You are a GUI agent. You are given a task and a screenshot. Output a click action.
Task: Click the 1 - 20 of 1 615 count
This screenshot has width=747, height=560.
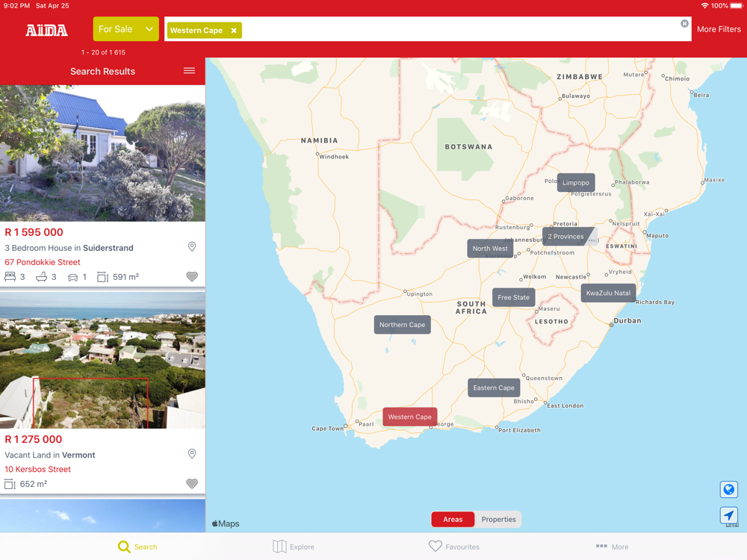pyautogui.click(x=103, y=52)
